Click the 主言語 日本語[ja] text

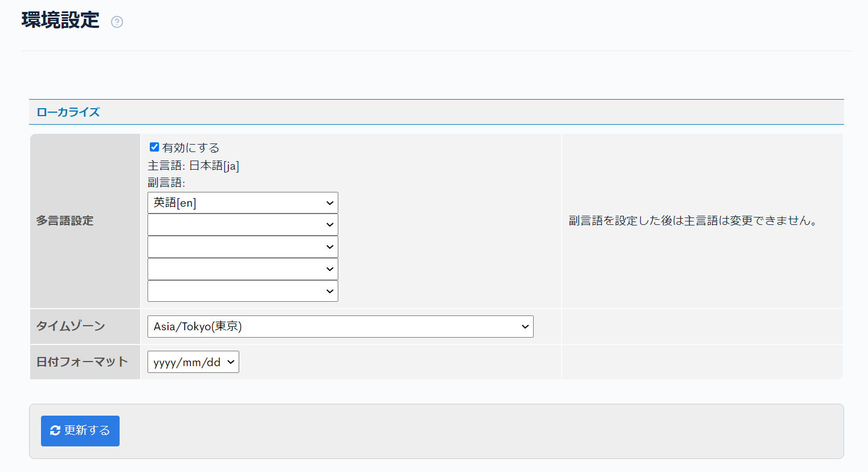194,166
